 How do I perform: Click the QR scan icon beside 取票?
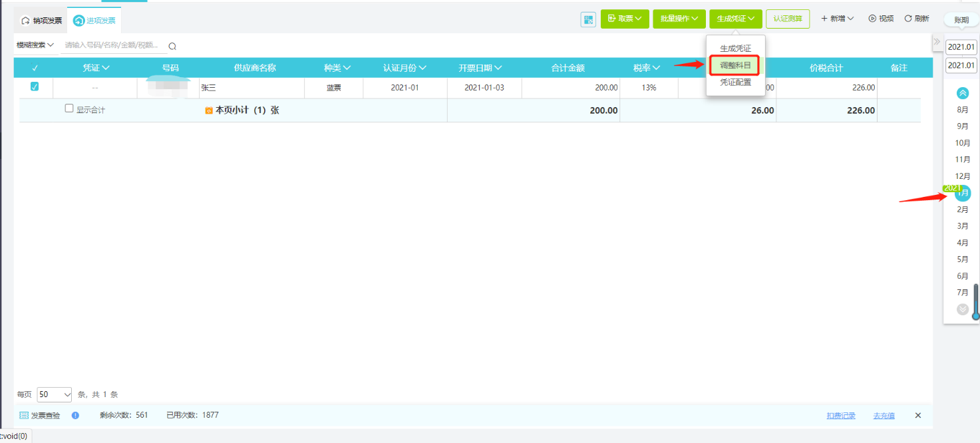tap(588, 20)
